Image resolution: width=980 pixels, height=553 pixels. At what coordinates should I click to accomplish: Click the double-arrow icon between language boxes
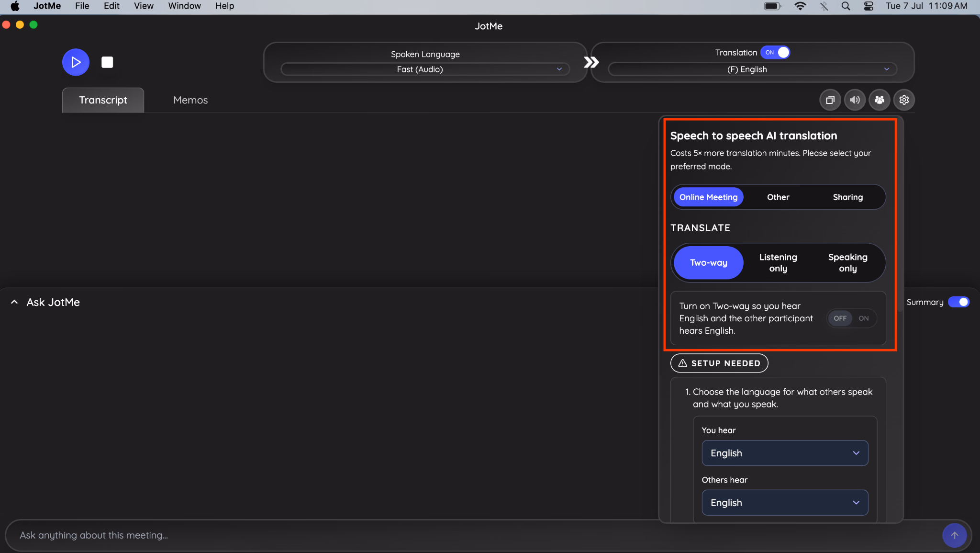coord(591,62)
